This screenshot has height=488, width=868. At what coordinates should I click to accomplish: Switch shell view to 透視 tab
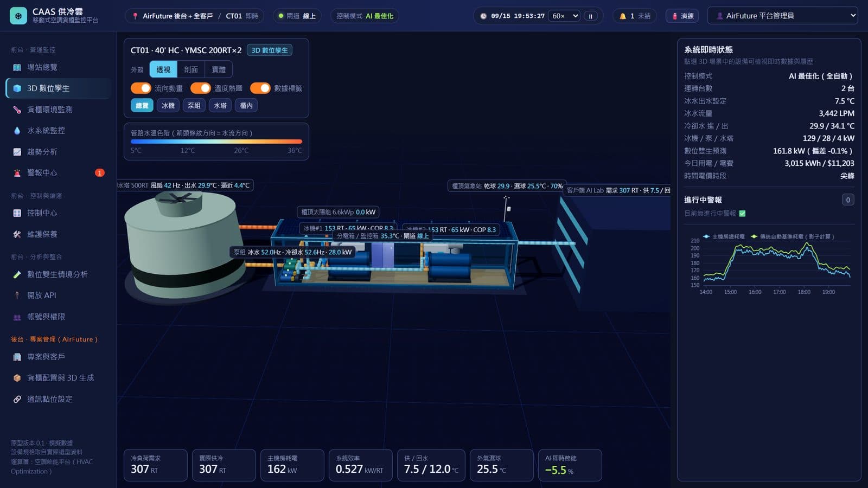[163, 69]
